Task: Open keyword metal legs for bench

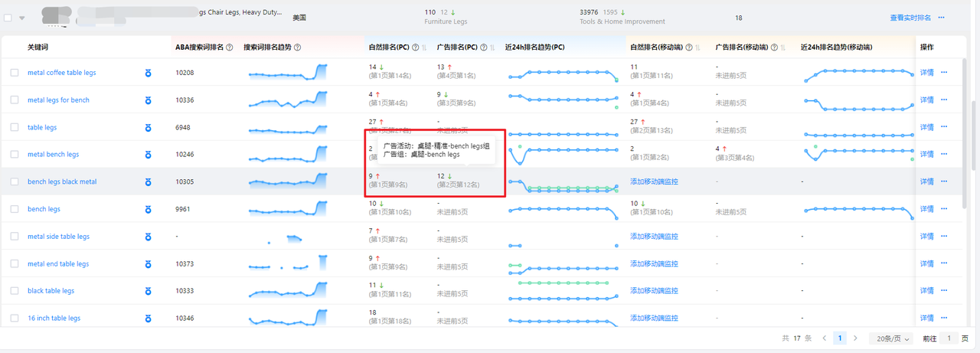Action: point(58,100)
